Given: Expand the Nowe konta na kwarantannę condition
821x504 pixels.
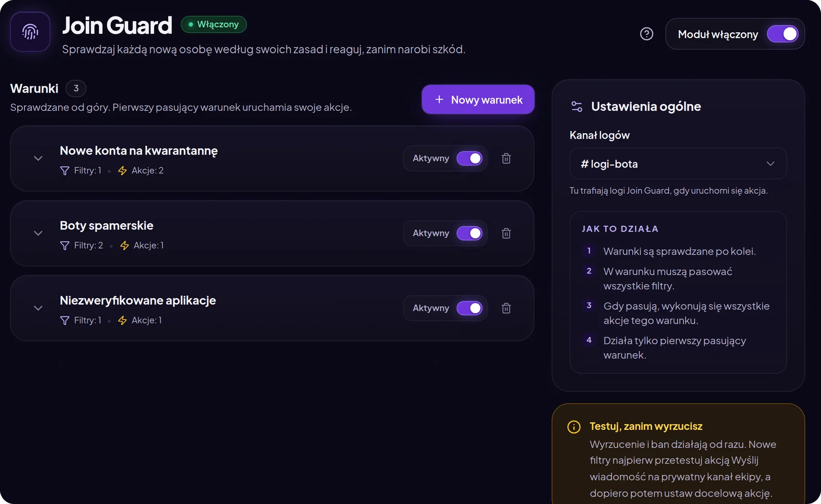Looking at the screenshot, I should pos(38,158).
